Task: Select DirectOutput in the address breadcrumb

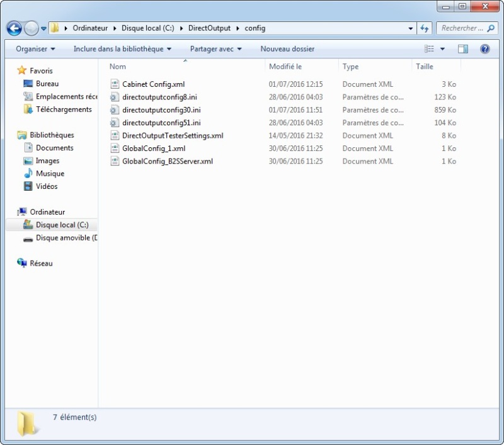Action: (x=209, y=28)
